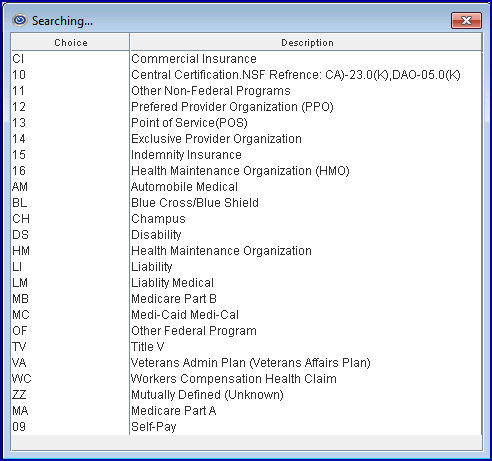The image size is (492, 461).
Task: Sort by the Description column header
Action: point(306,42)
